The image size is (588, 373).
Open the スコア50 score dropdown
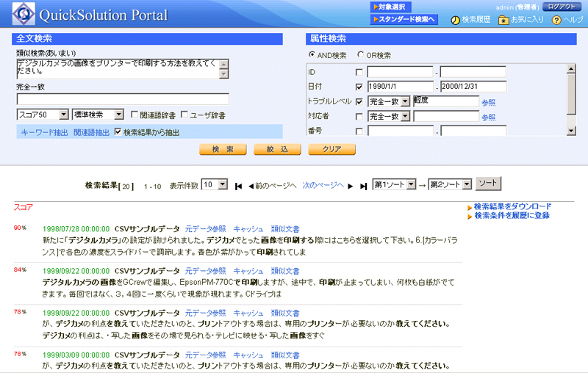(43, 115)
